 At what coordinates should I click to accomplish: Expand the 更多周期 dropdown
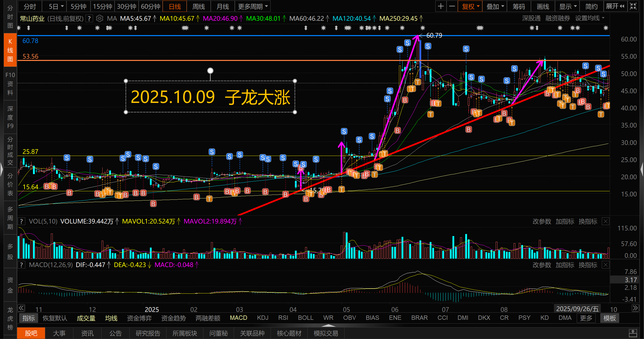253,6
